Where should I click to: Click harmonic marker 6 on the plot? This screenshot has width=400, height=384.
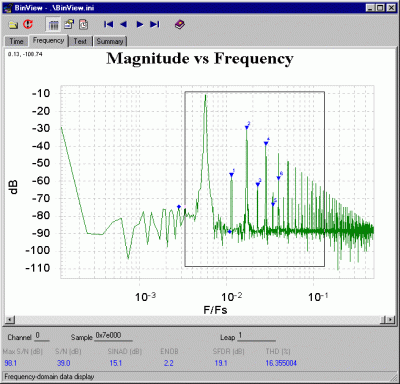click(x=279, y=178)
